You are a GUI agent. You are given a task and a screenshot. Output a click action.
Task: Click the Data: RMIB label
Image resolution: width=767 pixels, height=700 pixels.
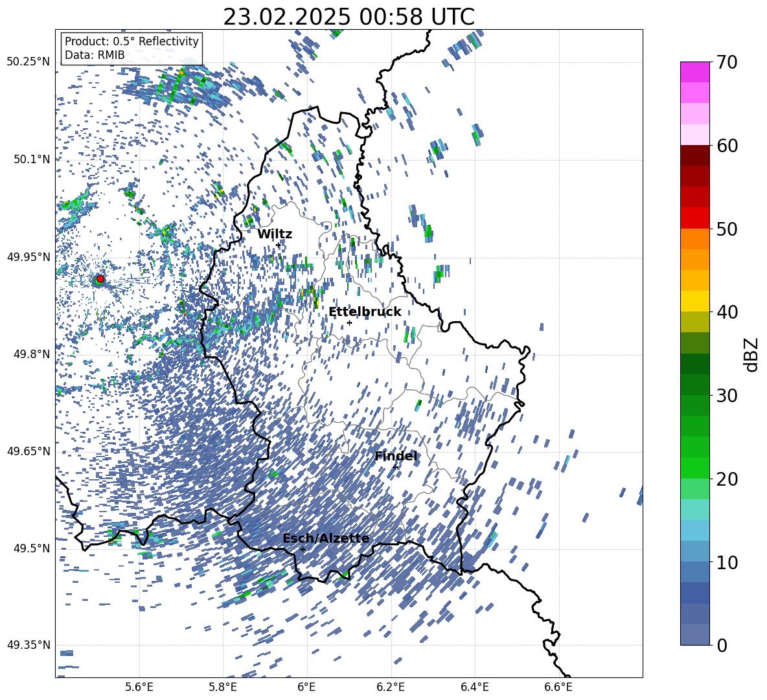point(95,55)
